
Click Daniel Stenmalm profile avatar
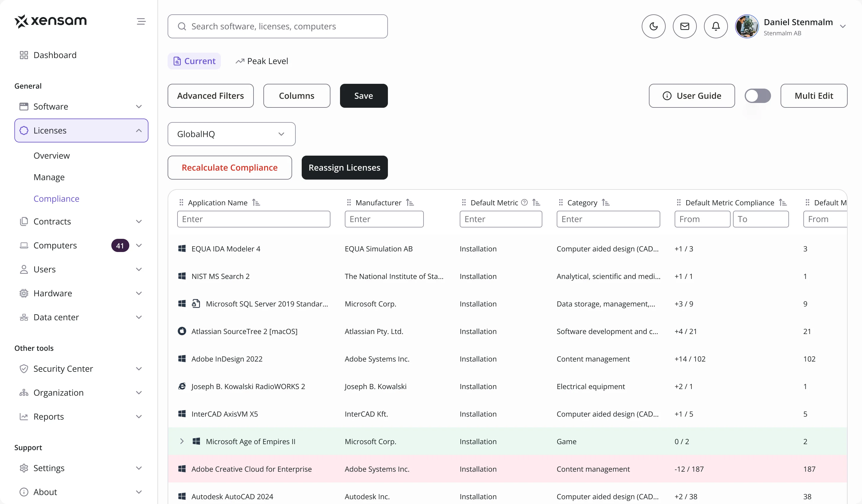pyautogui.click(x=747, y=26)
